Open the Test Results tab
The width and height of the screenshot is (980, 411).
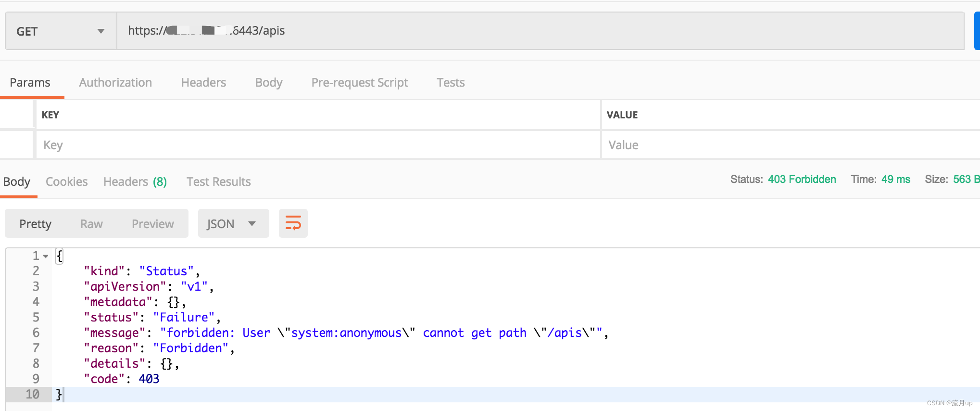coord(219,182)
